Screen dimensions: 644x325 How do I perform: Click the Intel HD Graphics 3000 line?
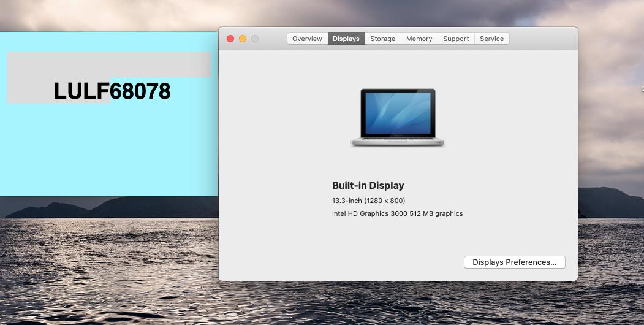pyautogui.click(x=397, y=213)
